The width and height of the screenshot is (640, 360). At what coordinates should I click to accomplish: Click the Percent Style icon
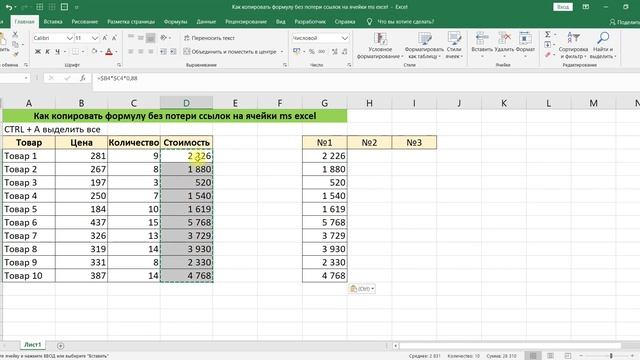click(x=311, y=52)
